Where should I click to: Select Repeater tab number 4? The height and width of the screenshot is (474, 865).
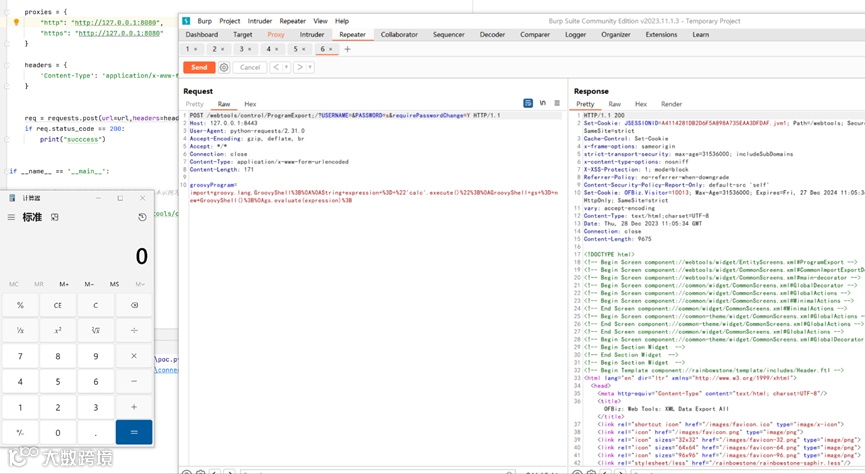(269, 49)
